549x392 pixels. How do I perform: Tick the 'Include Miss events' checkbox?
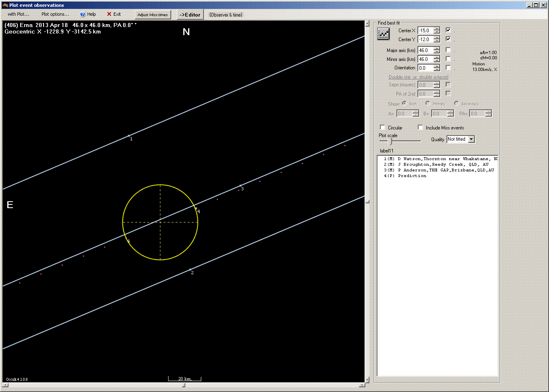pos(421,127)
